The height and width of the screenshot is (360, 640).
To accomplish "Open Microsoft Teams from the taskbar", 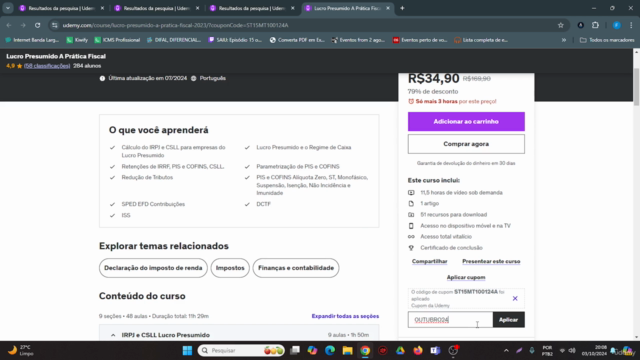I will click(435, 350).
